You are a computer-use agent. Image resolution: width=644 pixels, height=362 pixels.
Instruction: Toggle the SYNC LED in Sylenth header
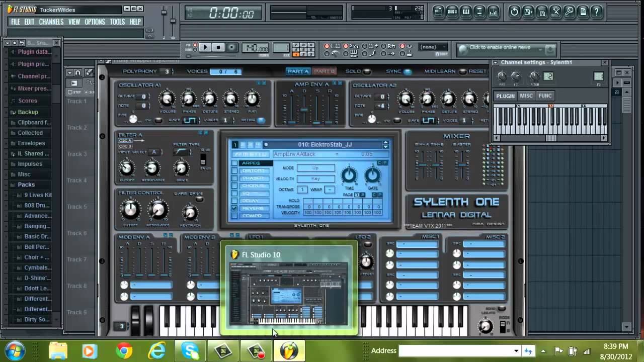click(x=407, y=71)
